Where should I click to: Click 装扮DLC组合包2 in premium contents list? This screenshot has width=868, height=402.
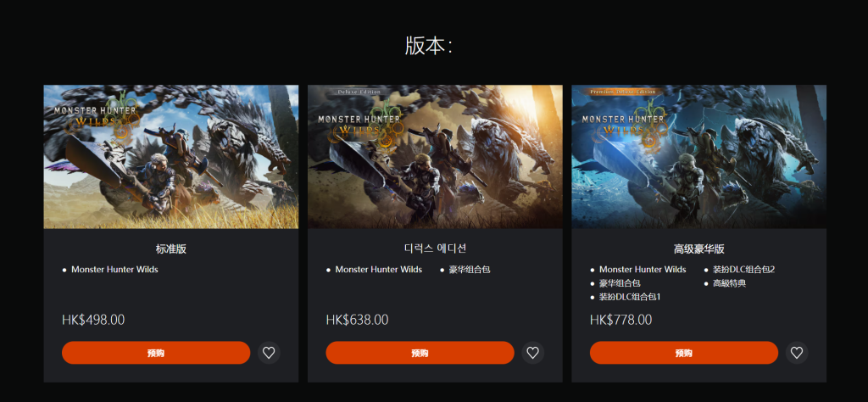[743, 270]
